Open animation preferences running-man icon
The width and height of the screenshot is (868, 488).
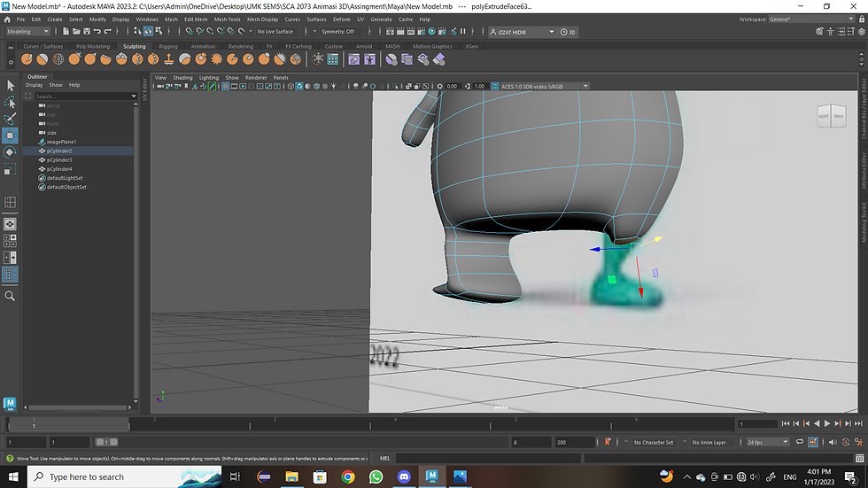(x=858, y=442)
